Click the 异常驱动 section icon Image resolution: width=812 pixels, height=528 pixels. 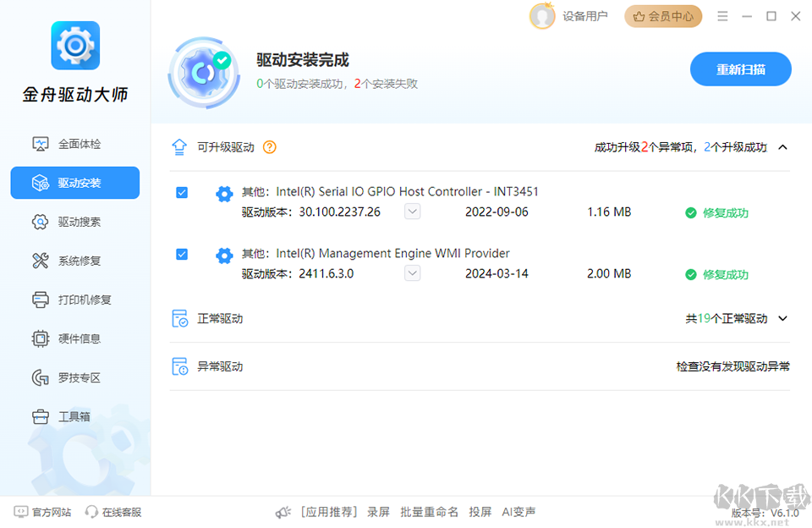click(179, 366)
